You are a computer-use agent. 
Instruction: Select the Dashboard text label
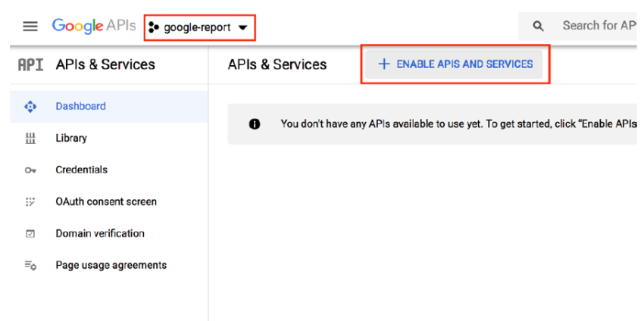(80, 107)
